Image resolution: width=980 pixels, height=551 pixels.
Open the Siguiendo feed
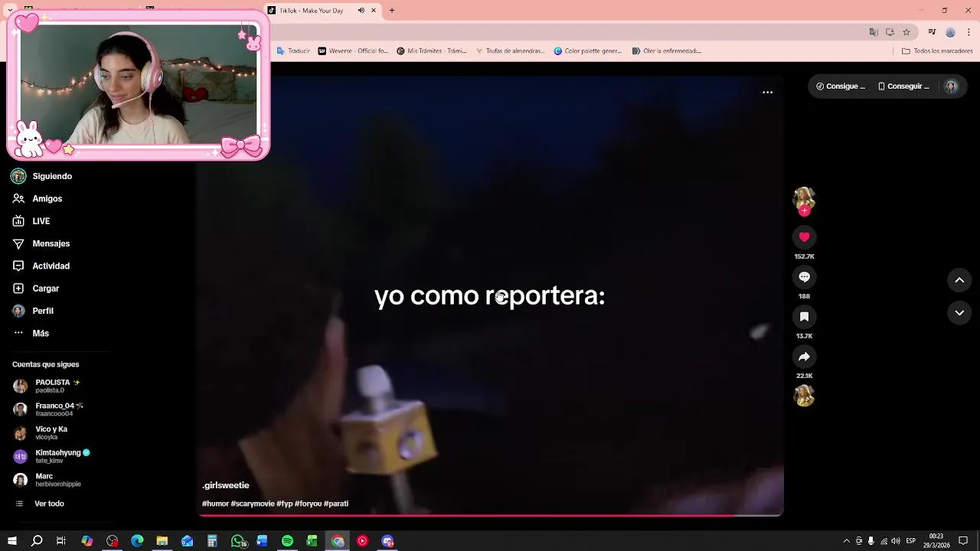[42, 176]
